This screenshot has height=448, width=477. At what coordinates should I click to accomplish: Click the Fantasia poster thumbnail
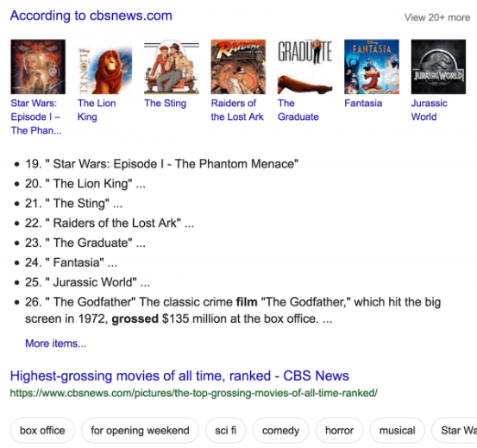[372, 66]
